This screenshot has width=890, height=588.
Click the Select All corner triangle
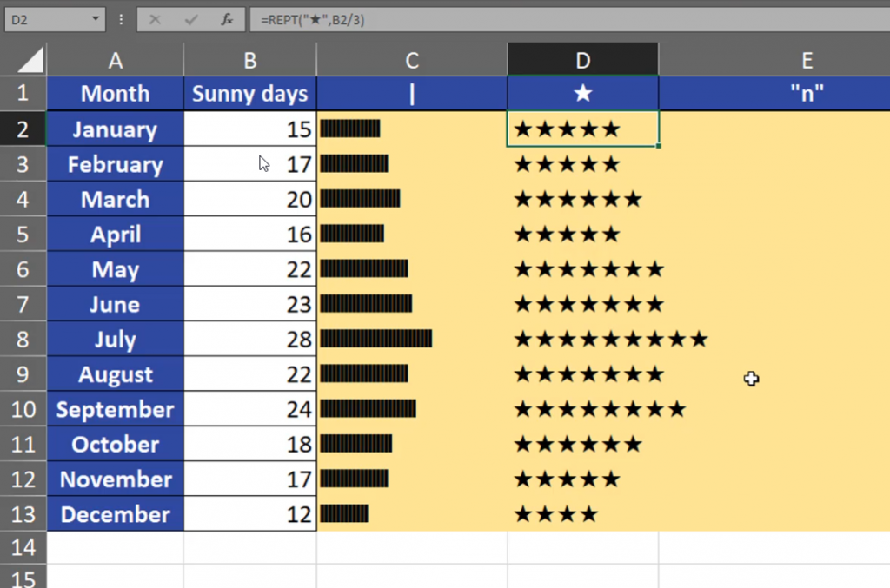point(23,60)
